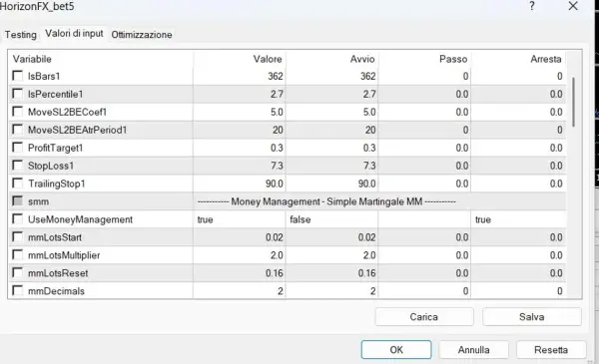The width and height of the screenshot is (599, 364).
Task: Select the IsPercentile1 Passo cell
Action: click(x=424, y=94)
